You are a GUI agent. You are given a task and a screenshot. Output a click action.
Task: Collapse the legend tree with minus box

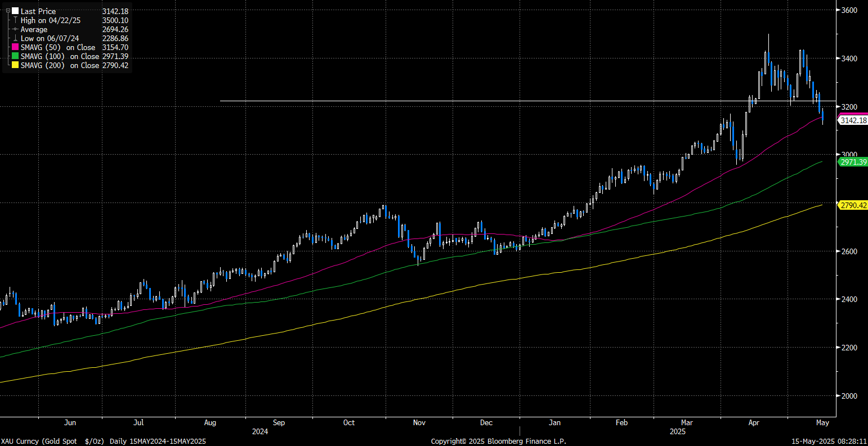(x=8, y=11)
